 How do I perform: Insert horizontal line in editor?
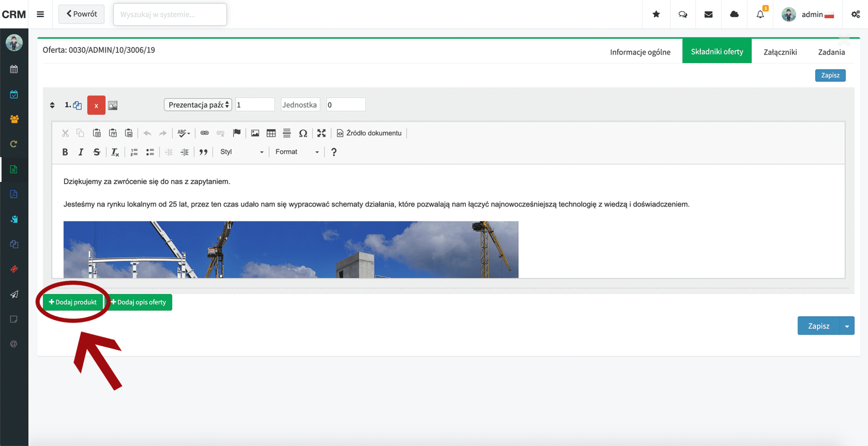287,133
